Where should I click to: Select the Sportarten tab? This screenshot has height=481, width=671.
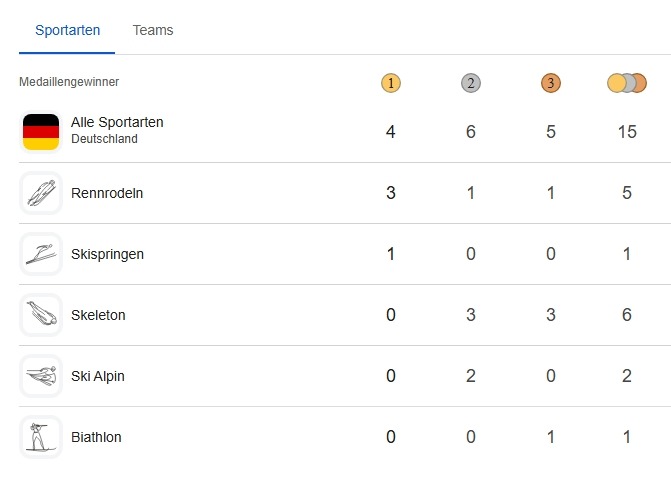point(67,30)
